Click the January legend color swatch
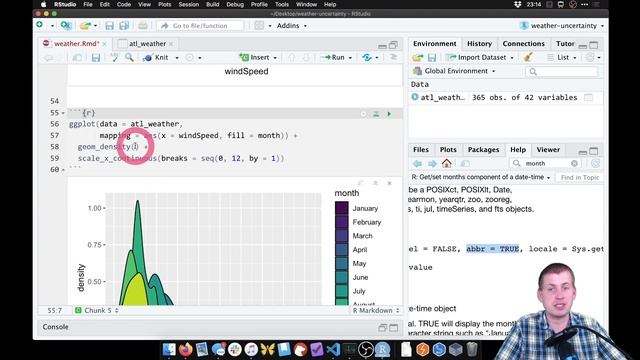 [342, 208]
